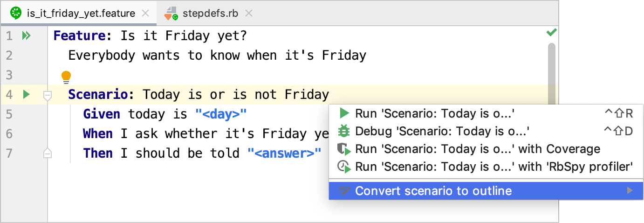
Task: Click the fold end marker on line 7
Action: click(x=47, y=153)
